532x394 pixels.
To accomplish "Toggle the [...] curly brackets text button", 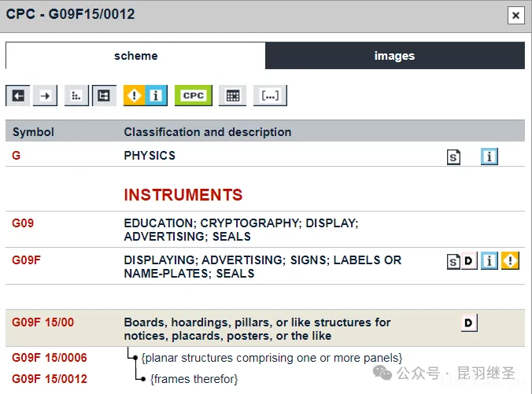I will pyautogui.click(x=270, y=95).
